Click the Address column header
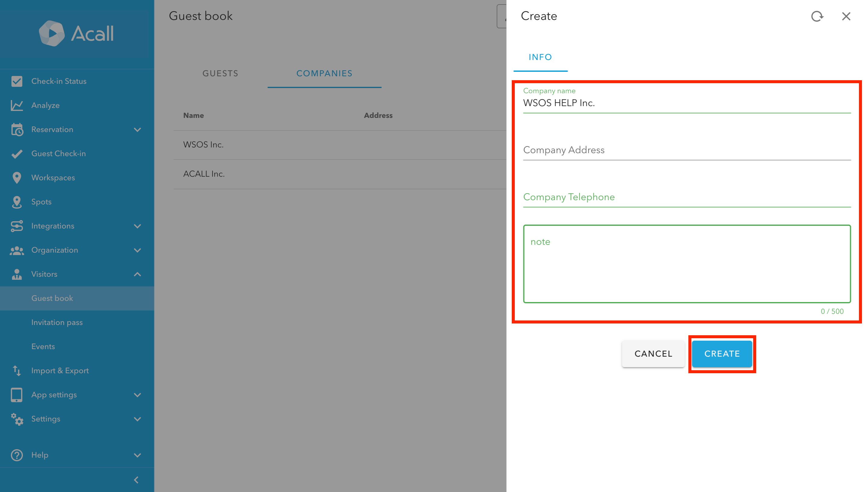The height and width of the screenshot is (492, 868). click(378, 115)
